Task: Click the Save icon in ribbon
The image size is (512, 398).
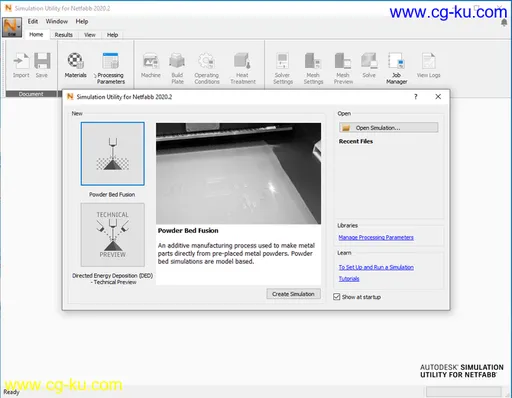Action: (42, 65)
